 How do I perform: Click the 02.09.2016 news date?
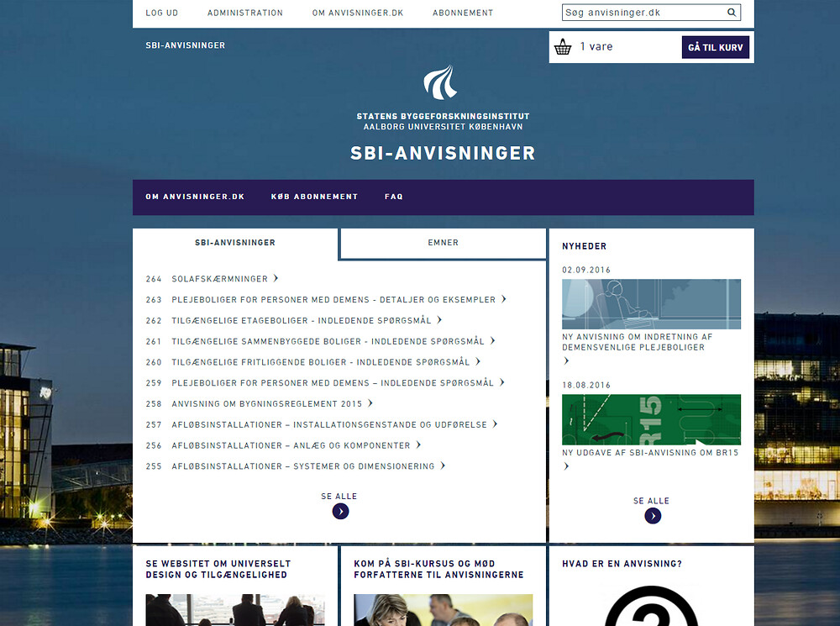586,270
